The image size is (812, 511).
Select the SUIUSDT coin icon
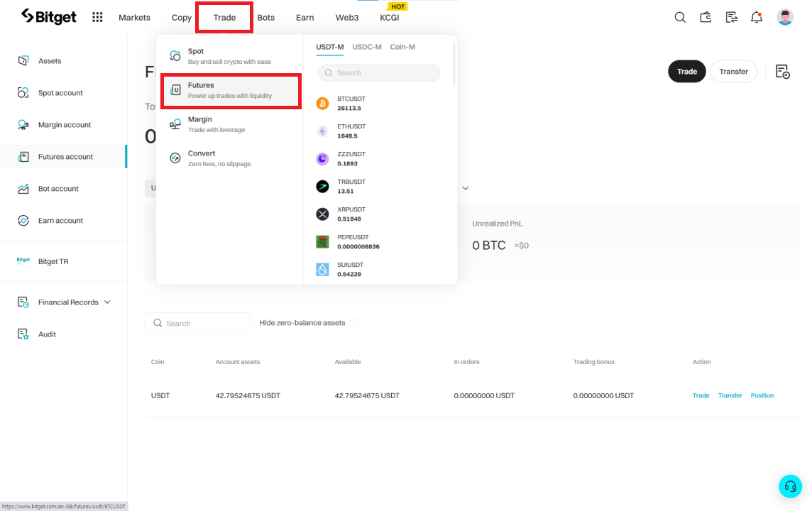tap(322, 270)
